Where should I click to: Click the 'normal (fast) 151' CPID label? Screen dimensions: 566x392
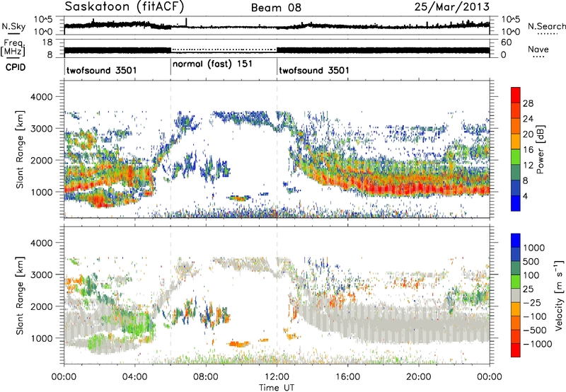pos(212,64)
